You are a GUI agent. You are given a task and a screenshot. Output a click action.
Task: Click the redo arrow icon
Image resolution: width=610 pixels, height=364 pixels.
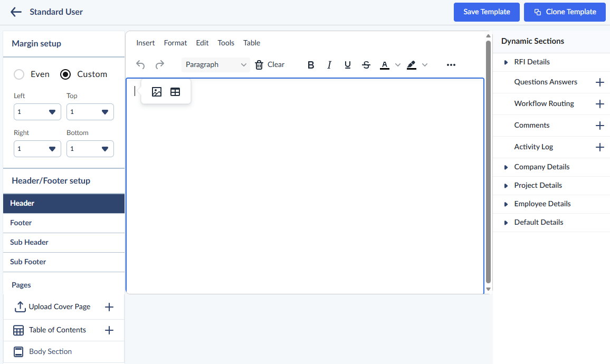coord(160,64)
